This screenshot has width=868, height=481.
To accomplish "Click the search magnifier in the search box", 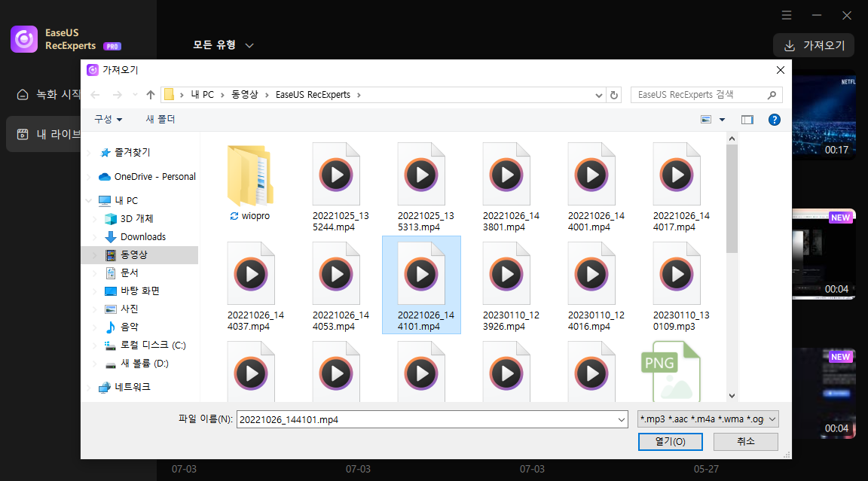I will click(x=772, y=94).
